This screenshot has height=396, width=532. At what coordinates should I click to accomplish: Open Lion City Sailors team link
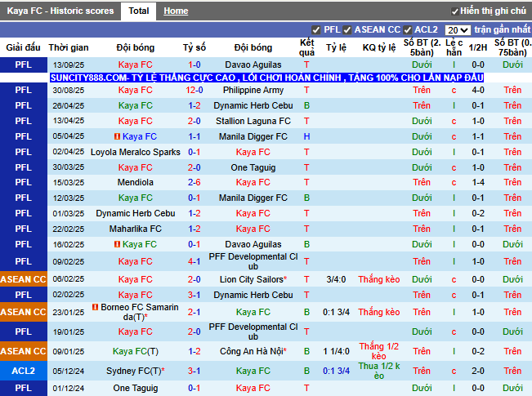click(x=252, y=279)
